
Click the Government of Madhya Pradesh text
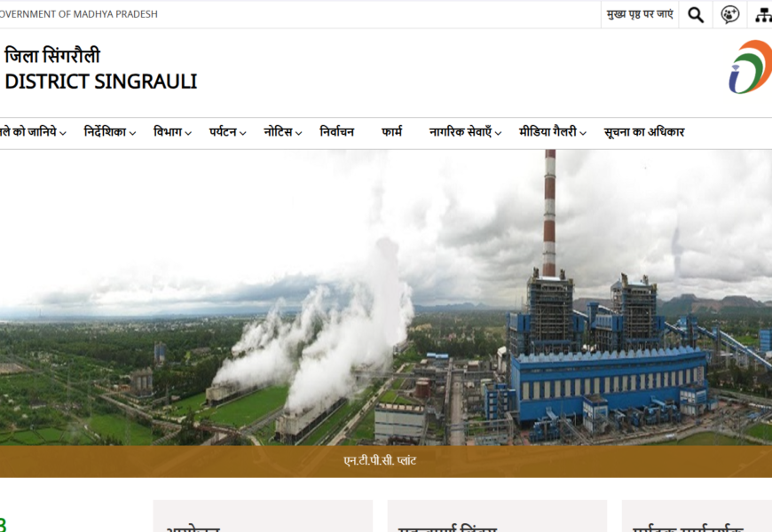(x=79, y=14)
